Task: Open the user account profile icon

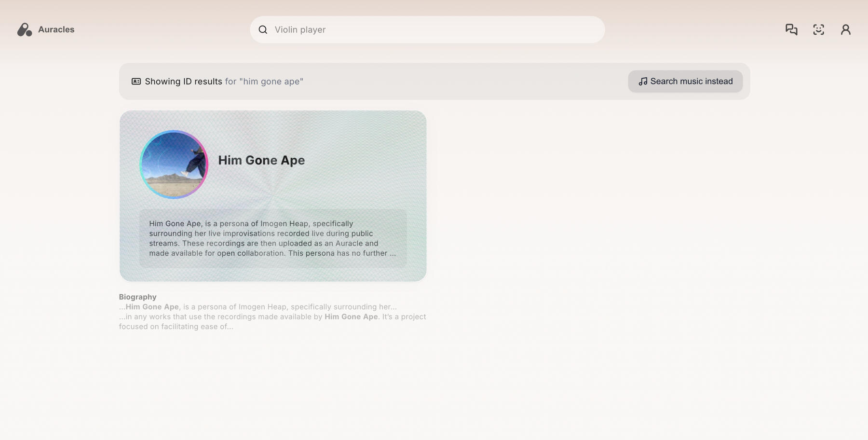Action: pyautogui.click(x=845, y=30)
